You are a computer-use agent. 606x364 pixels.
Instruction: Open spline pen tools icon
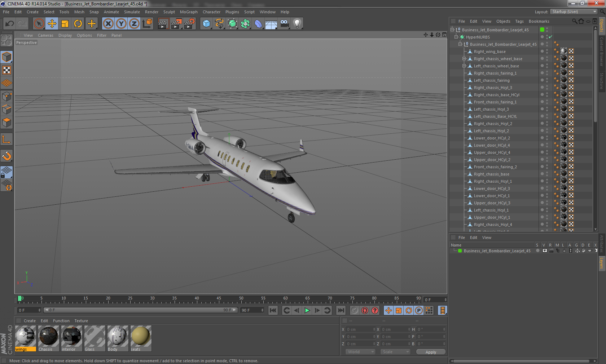[x=219, y=24]
